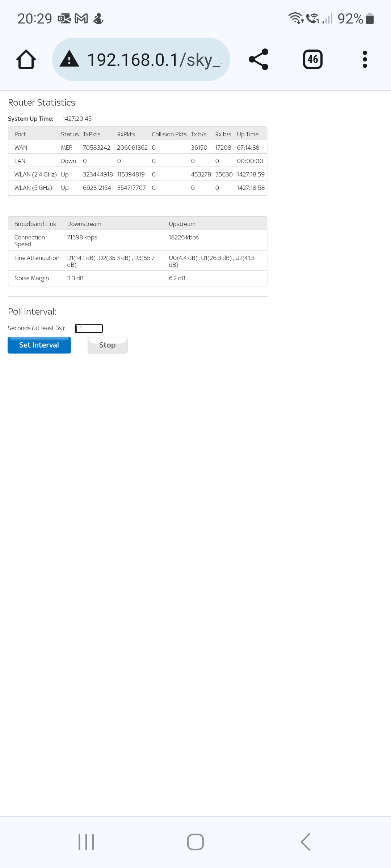Tap the insecure site warning triangle
The height and width of the screenshot is (868, 391).
click(x=69, y=59)
